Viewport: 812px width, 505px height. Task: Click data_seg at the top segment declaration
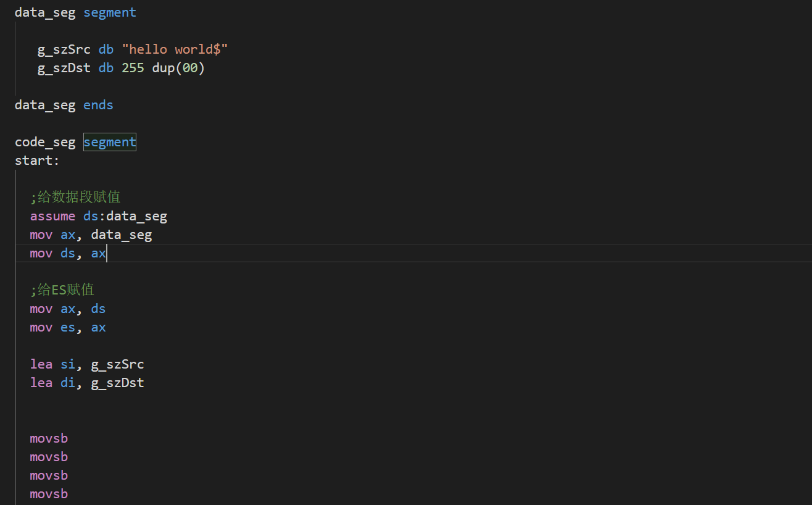click(45, 12)
